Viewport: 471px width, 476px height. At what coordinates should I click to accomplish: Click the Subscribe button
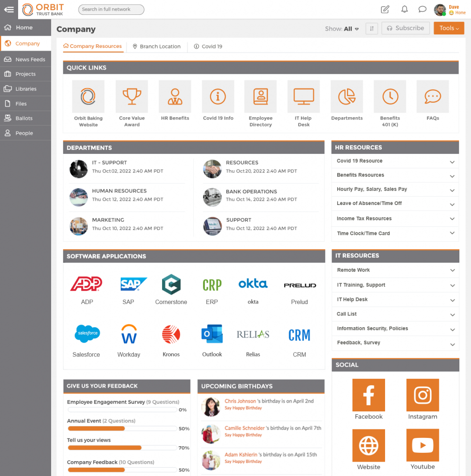(x=405, y=28)
